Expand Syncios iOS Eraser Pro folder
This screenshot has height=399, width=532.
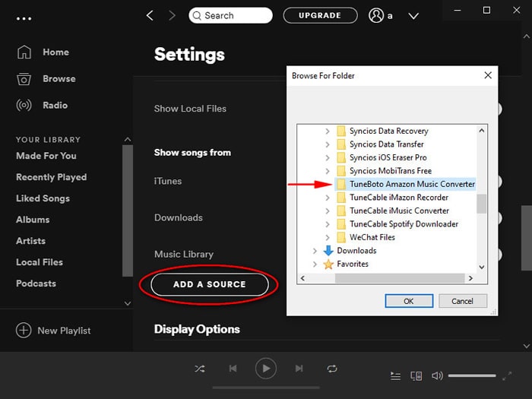pyautogui.click(x=328, y=157)
